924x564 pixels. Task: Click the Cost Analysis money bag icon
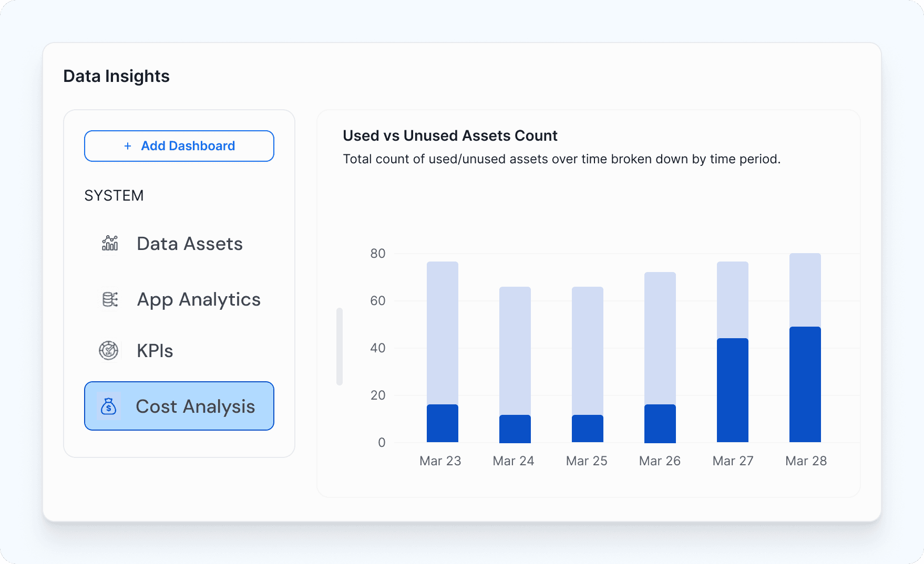click(109, 406)
